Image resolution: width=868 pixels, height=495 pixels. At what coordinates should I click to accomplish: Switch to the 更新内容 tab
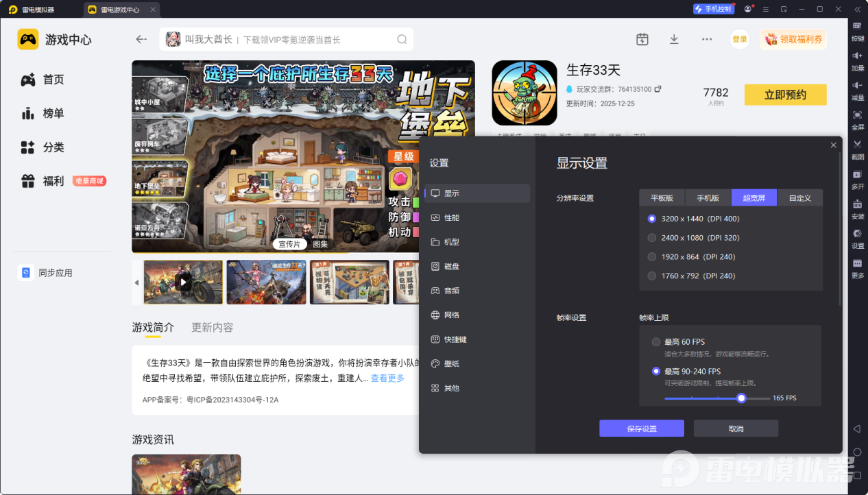pyautogui.click(x=213, y=328)
